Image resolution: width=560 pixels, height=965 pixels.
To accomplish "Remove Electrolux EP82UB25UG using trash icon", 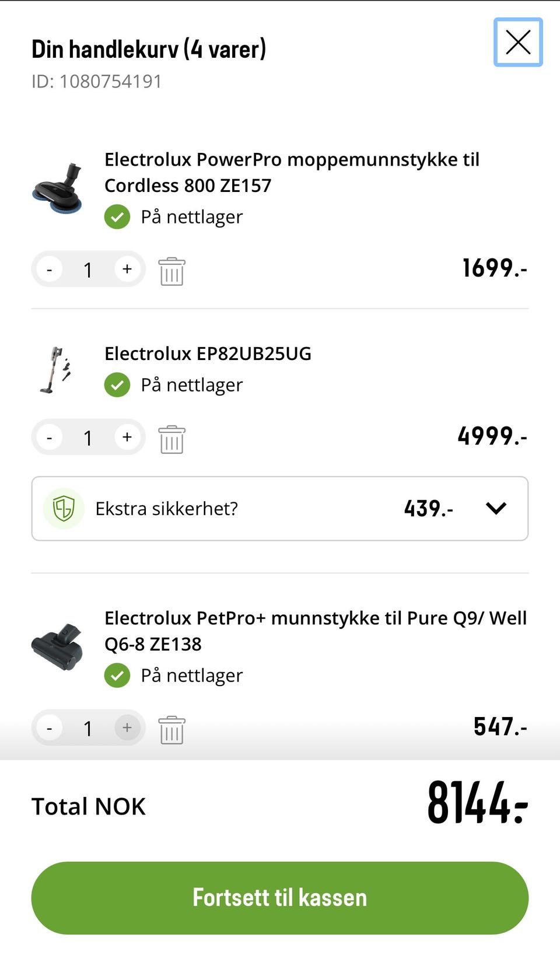I will tap(171, 439).
